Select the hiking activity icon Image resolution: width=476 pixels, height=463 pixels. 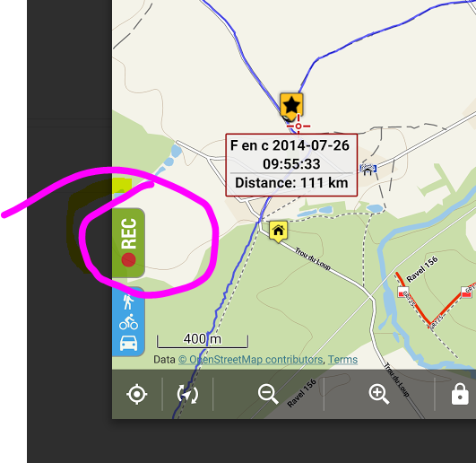pos(128,301)
